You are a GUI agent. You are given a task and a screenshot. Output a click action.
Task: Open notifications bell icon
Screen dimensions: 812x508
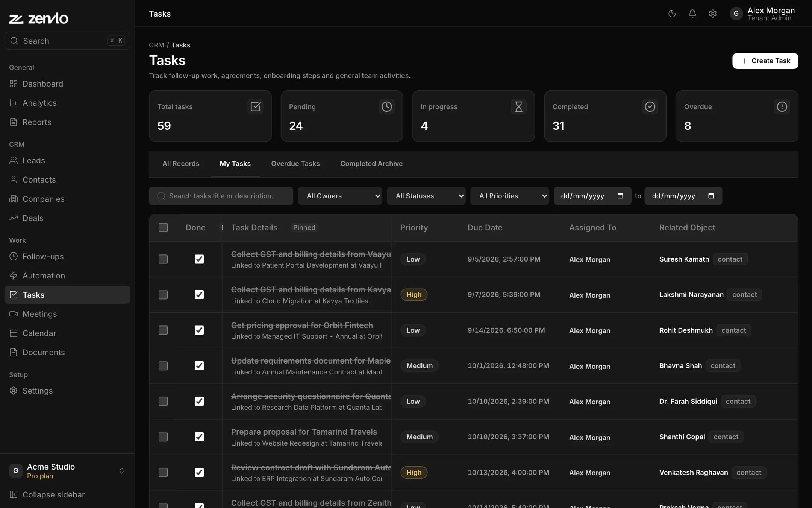point(692,14)
